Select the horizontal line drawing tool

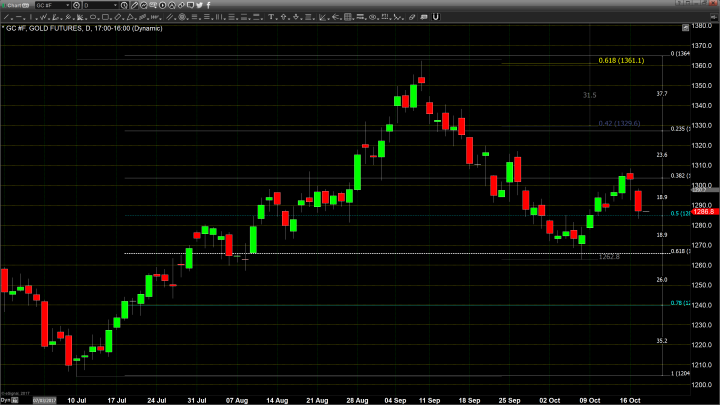pyautogui.click(x=19, y=17)
